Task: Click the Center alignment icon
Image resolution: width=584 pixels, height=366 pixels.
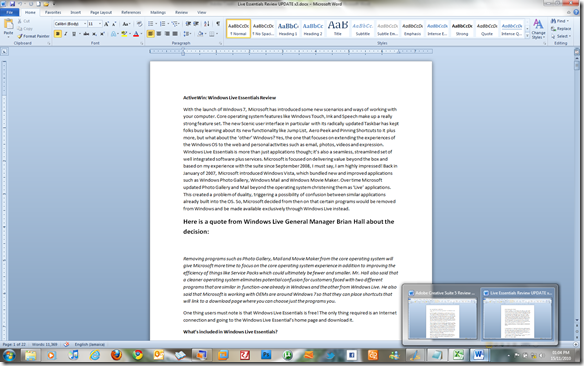Action: 159,34
